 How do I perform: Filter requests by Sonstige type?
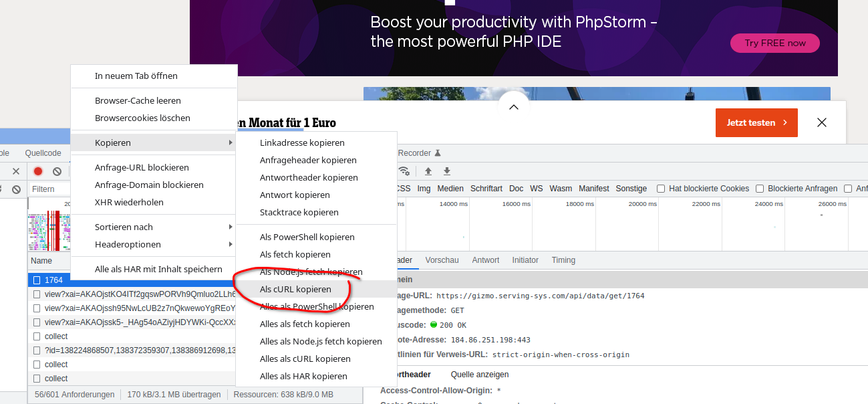point(631,189)
